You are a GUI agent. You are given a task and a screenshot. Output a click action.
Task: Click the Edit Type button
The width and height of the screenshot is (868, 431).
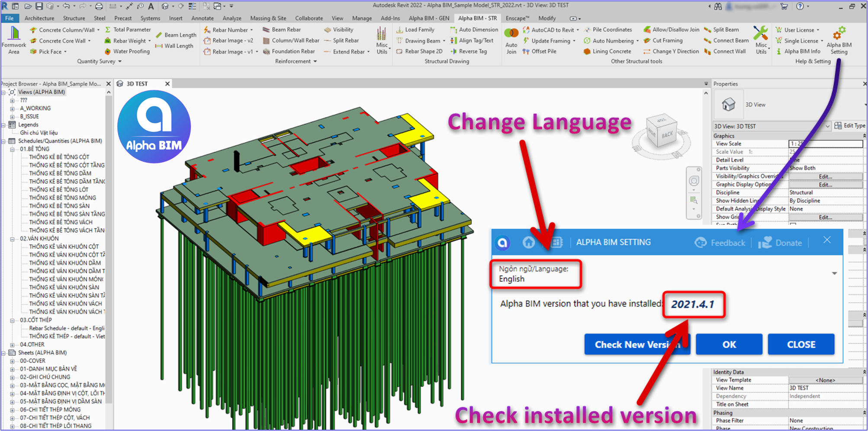[850, 126]
